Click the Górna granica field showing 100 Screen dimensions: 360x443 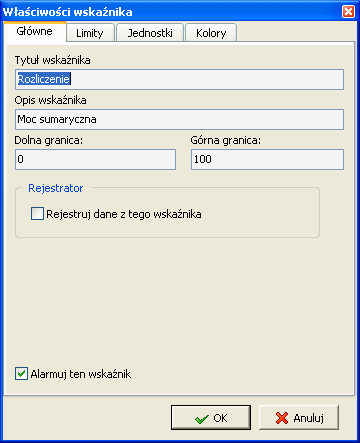tap(267, 159)
